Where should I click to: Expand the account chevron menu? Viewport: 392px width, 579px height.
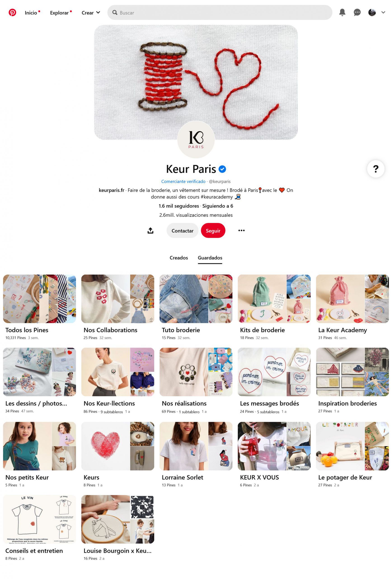click(383, 12)
